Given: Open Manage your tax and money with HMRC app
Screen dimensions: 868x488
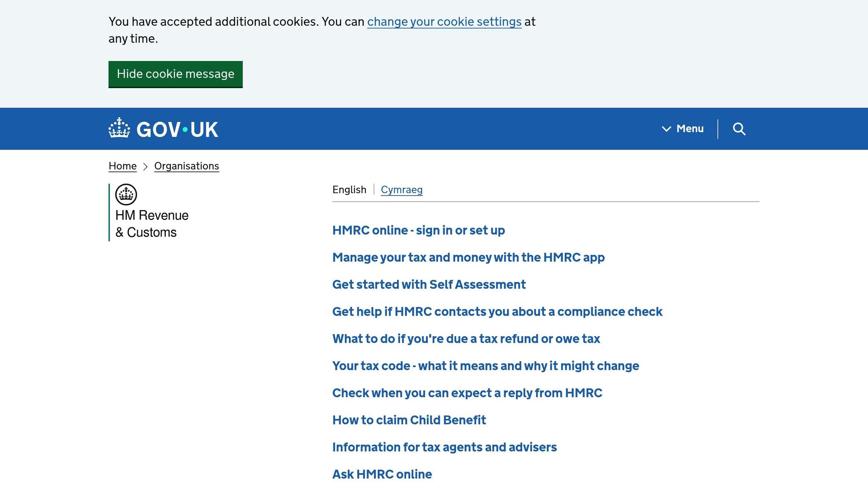Looking at the screenshot, I should [468, 258].
